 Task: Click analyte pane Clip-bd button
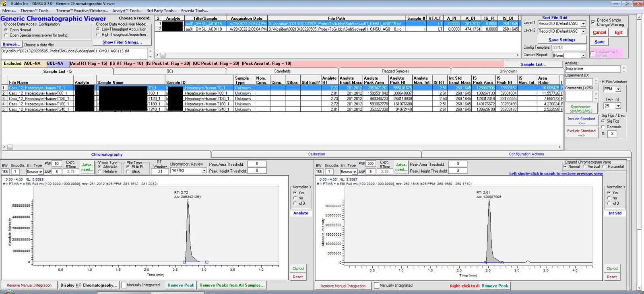point(298,269)
